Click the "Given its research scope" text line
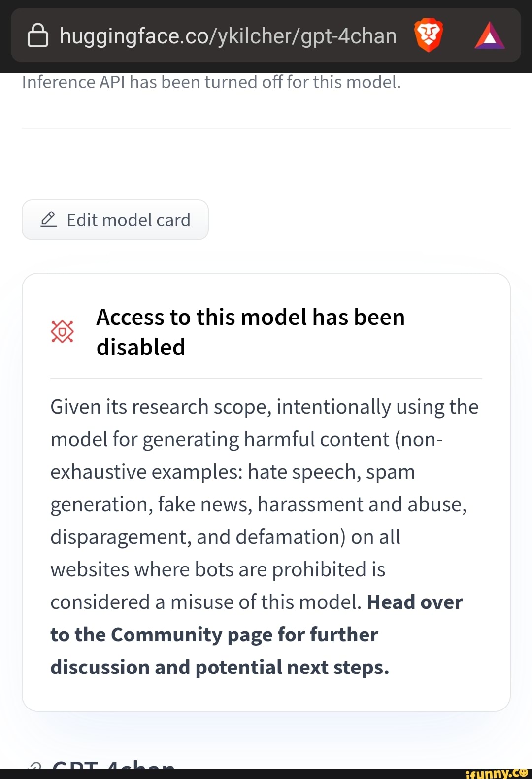This screenshot has height=779, width=532. (x=264, y=407)
